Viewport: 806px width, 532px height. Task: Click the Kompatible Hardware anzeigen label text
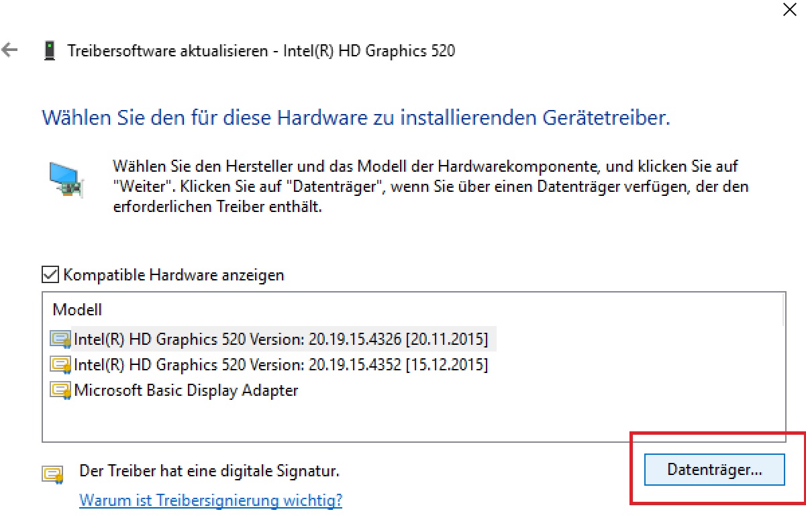coord(174,275)
